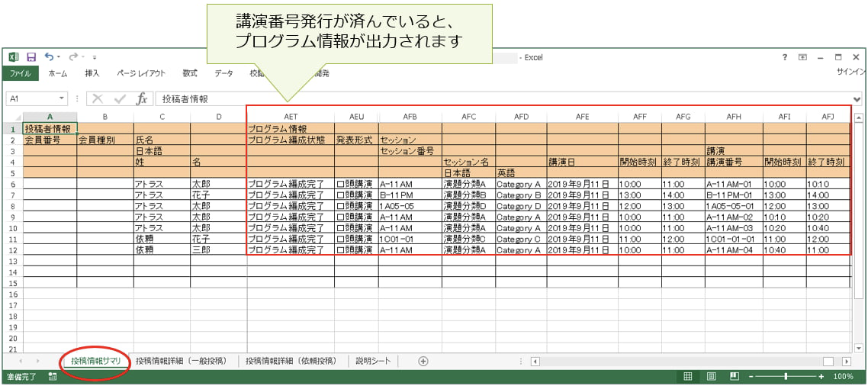Screen dimensions: 868x386
Task: Switch to 投稿情報詳細（一般投稿） sheet tab
Action: pos(182,361)
